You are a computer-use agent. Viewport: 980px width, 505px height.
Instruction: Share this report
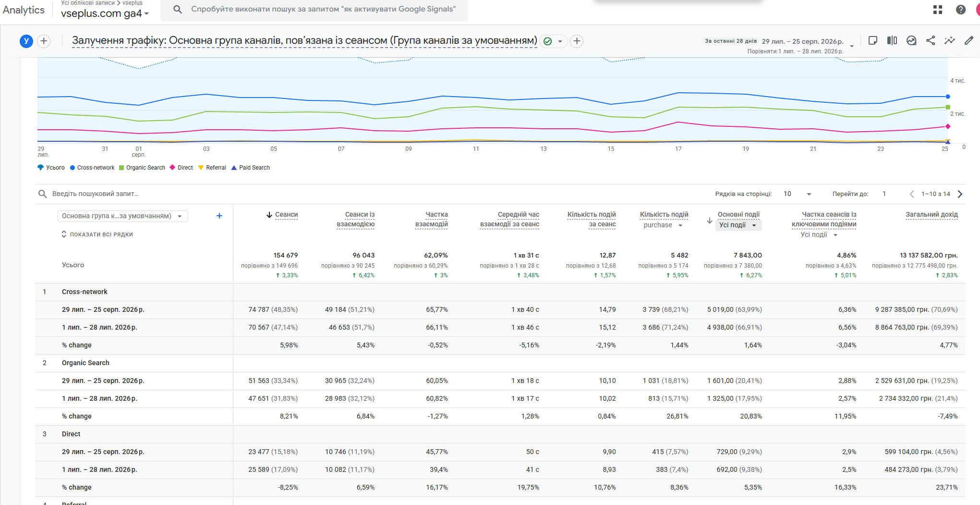pos(931,41)
